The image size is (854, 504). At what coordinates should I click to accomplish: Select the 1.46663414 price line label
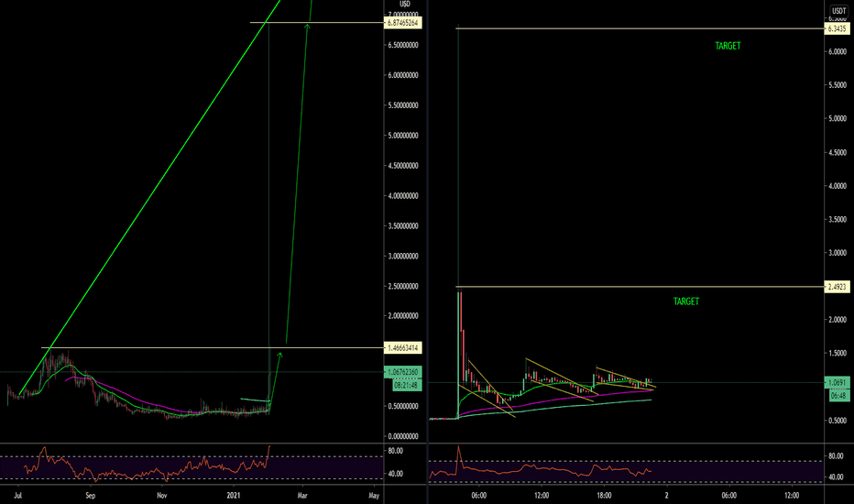(x=403, y=347)
